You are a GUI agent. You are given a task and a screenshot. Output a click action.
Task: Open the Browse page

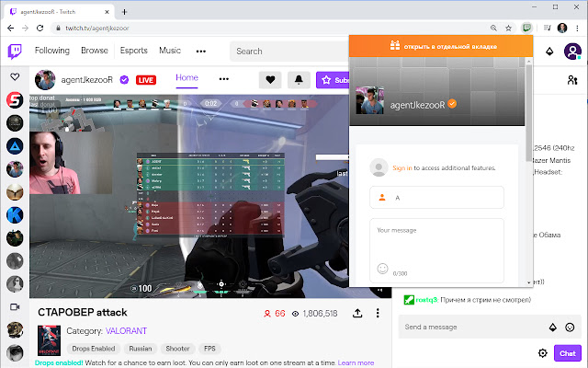coord(95,51)
